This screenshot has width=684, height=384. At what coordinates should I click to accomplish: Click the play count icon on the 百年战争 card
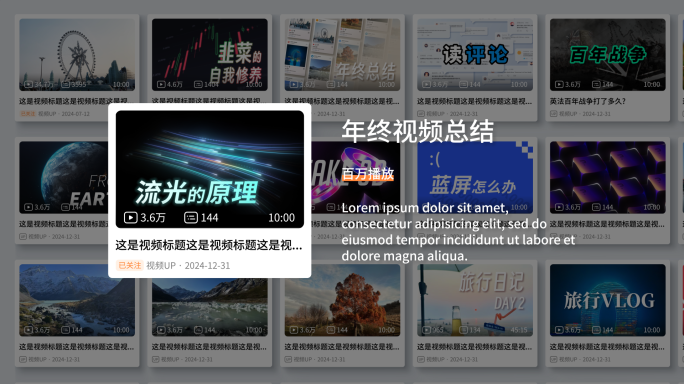pyautogui.click(x=559, y=84)
